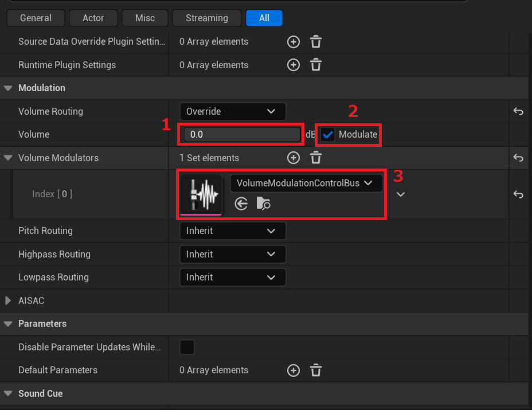Screen dimensions: 532x410
Task: Use selected asset from Content Browser arrow
Action: (x=241, y=204)
